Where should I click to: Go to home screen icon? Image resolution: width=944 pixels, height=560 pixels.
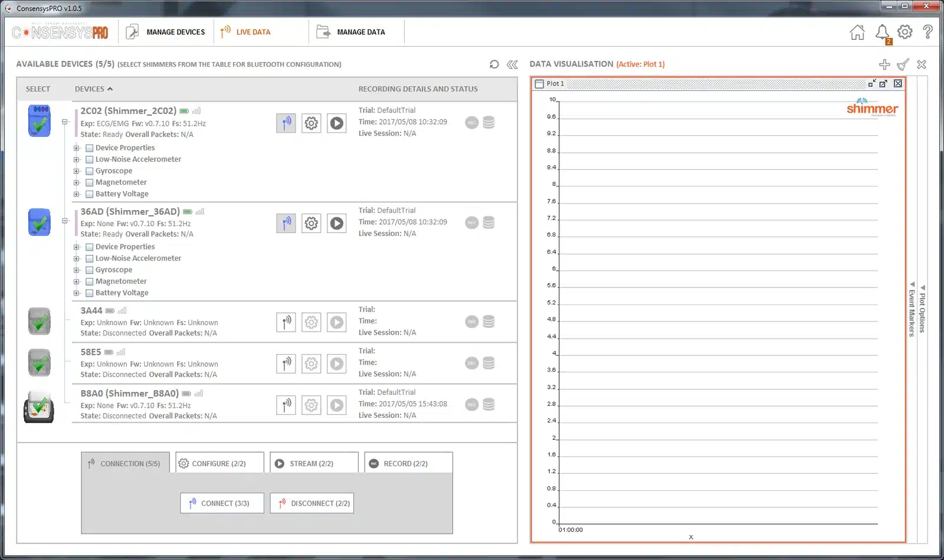(857, 32)
